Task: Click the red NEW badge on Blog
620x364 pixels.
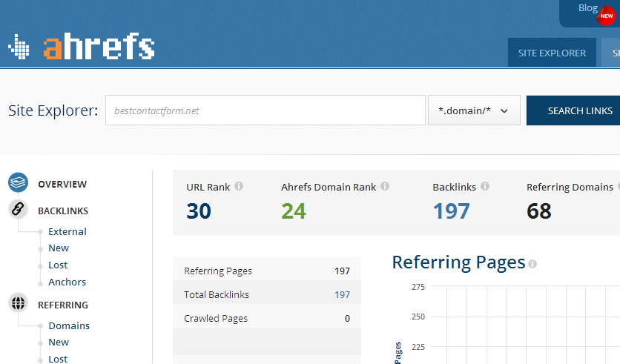Action: (606, 16)
